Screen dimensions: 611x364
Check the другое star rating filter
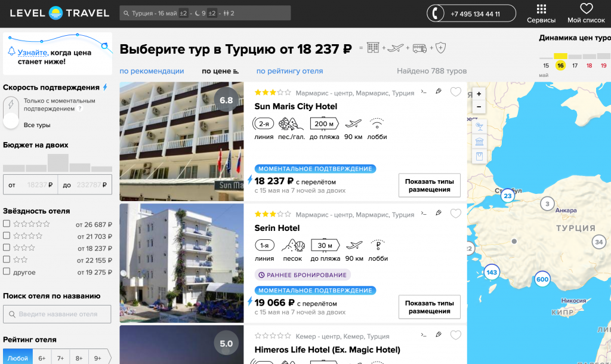[x=6, y=272]
